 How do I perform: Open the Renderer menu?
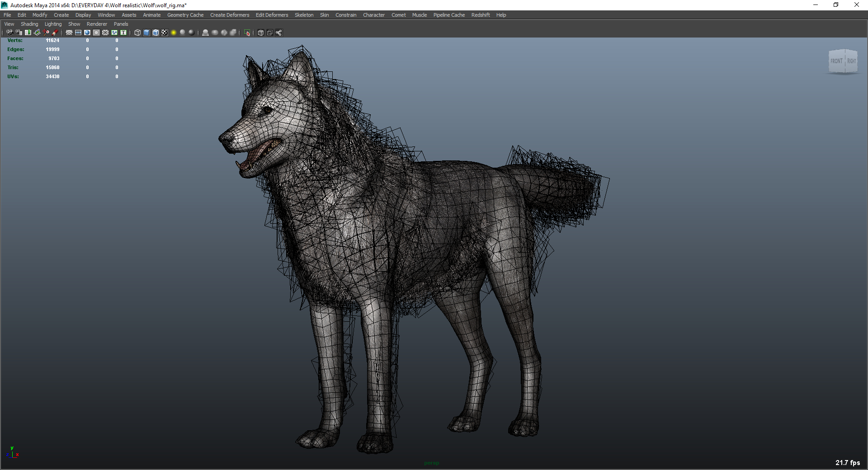97,23
